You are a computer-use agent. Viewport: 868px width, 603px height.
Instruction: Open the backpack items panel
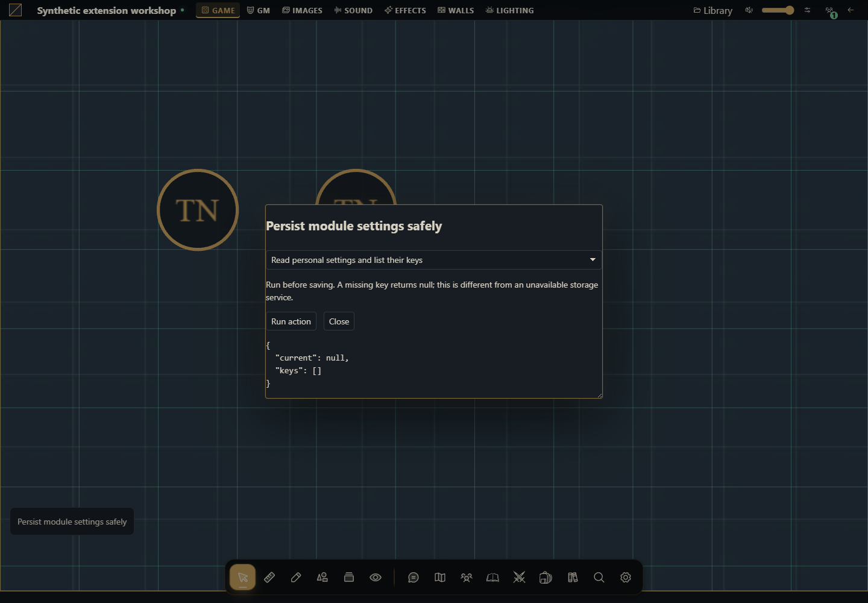[x=546, y=577]
